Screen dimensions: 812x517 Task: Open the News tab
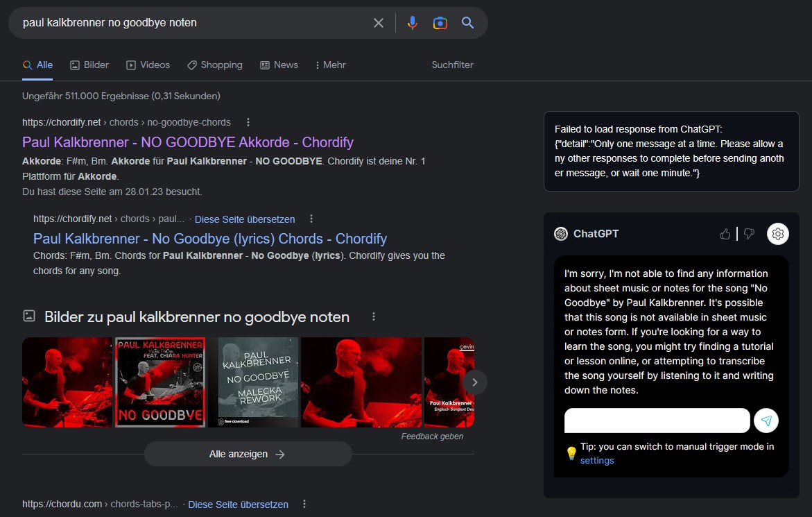click(279, 65)
